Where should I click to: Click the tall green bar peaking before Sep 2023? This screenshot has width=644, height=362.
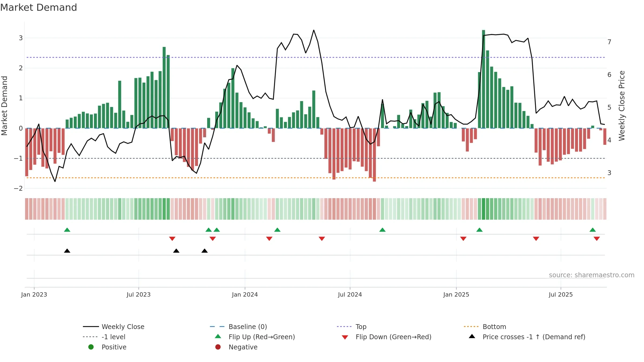tap(164, 87)
